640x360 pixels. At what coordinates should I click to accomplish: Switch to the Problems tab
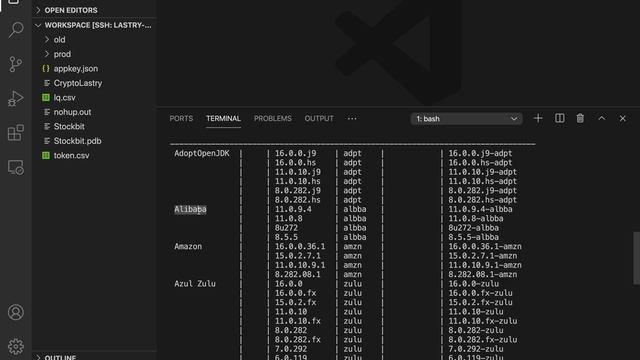tap(273, 119)
